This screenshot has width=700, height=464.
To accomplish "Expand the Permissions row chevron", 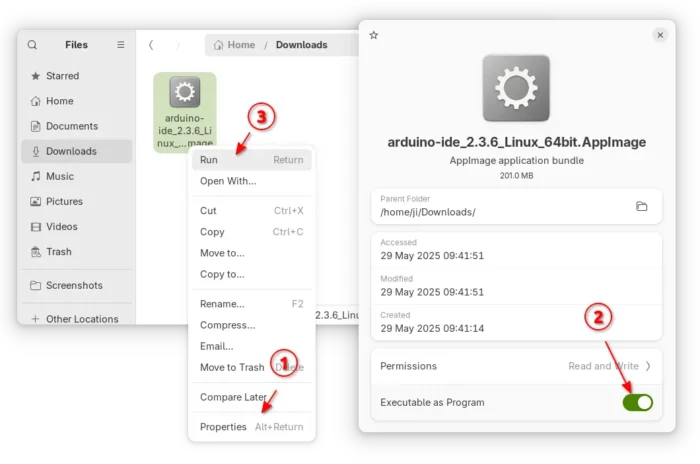I will pos(648,366).
